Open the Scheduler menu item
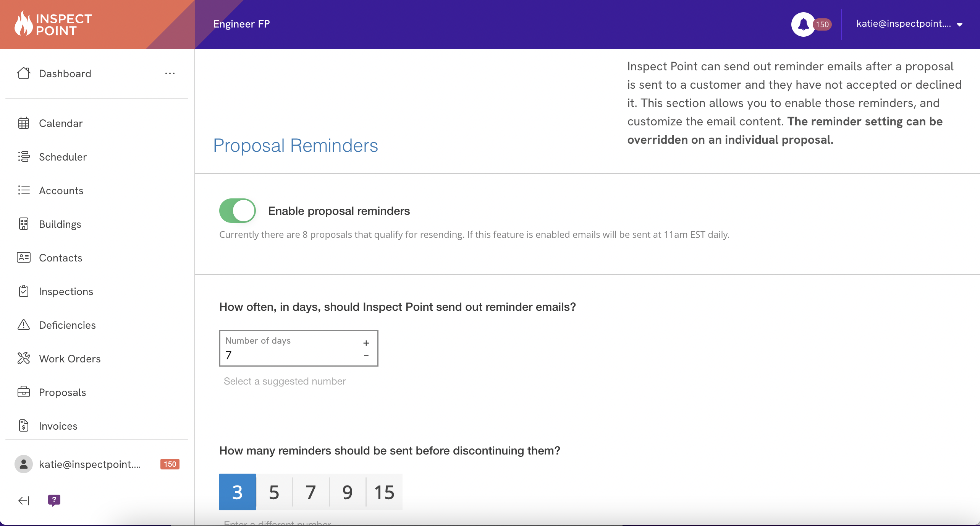Image resolution: width=980 pixels, height=526 pixels. click(63, 156)
